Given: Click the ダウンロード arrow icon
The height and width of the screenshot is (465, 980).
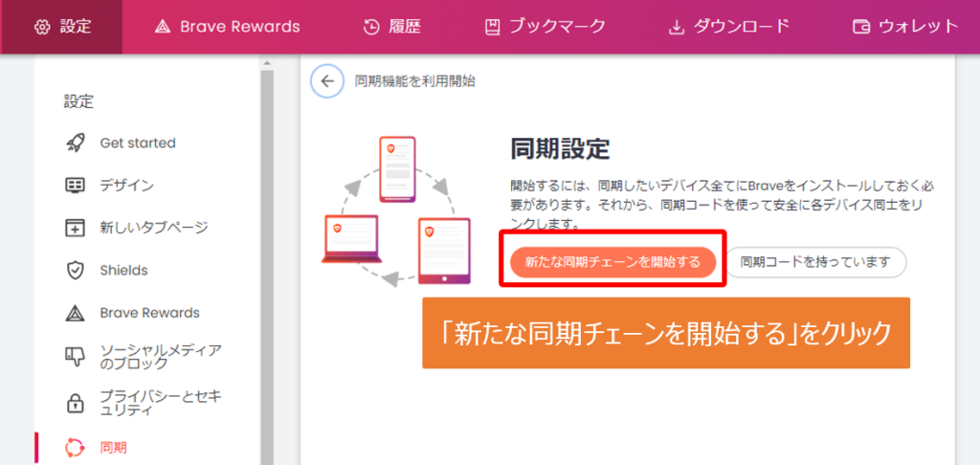Looking at the screenshot, I should (x=677, y=27).
